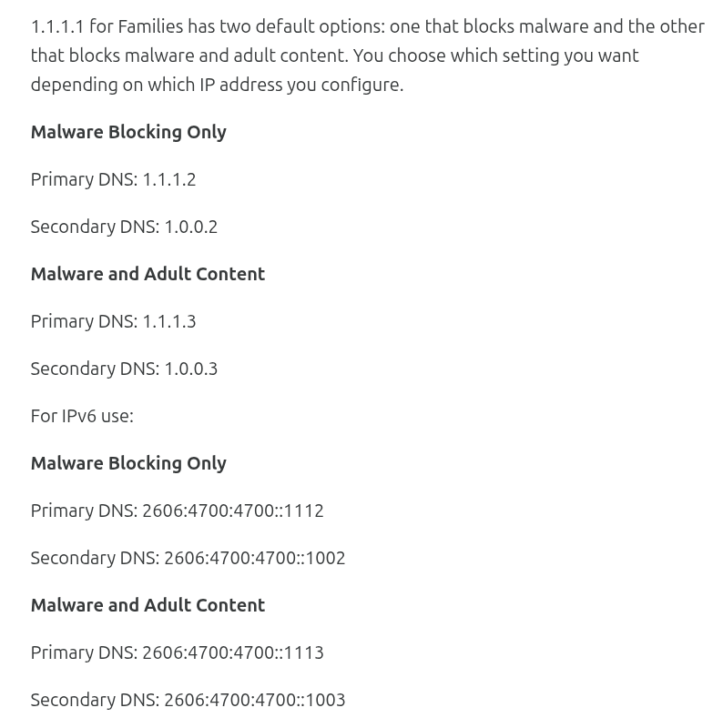Click the IP address 1.1.1.2
Image resolution: width=723 pixels, height=728 pixels.
pos(169,179)
